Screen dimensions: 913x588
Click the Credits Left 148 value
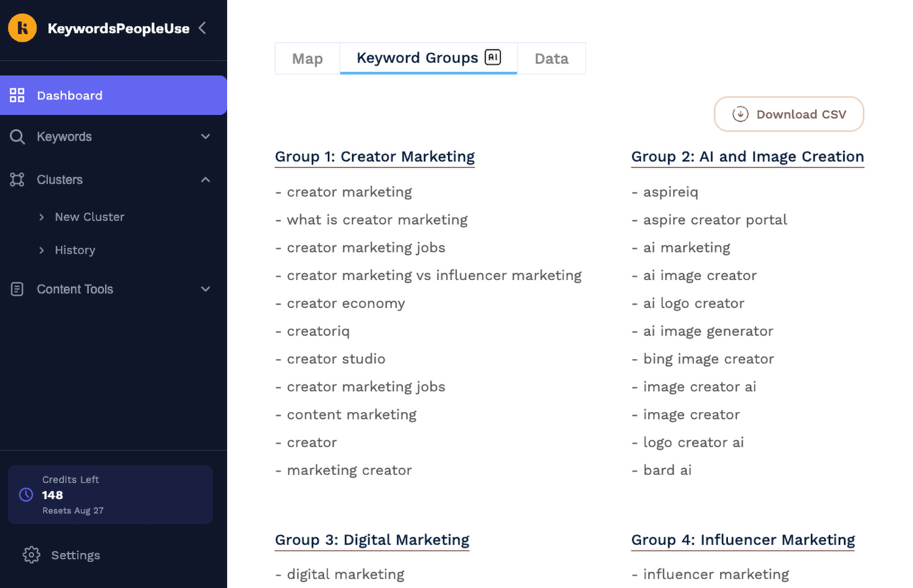[52, 495]
